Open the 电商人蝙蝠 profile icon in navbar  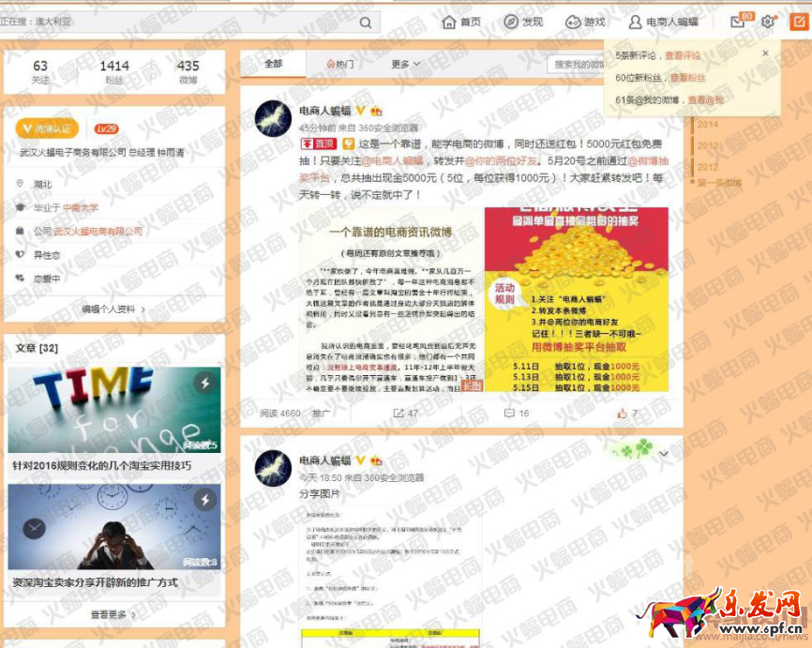tap(636, 22)
